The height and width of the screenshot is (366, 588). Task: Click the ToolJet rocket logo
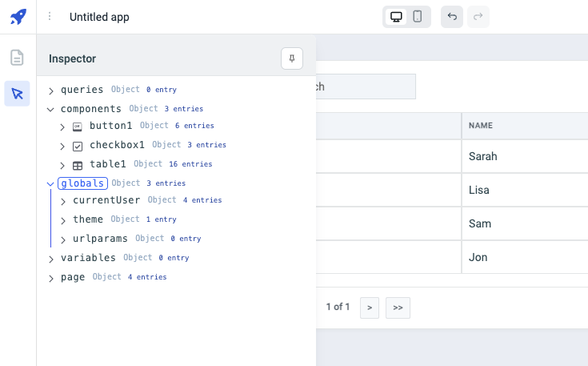pos(18,17)
